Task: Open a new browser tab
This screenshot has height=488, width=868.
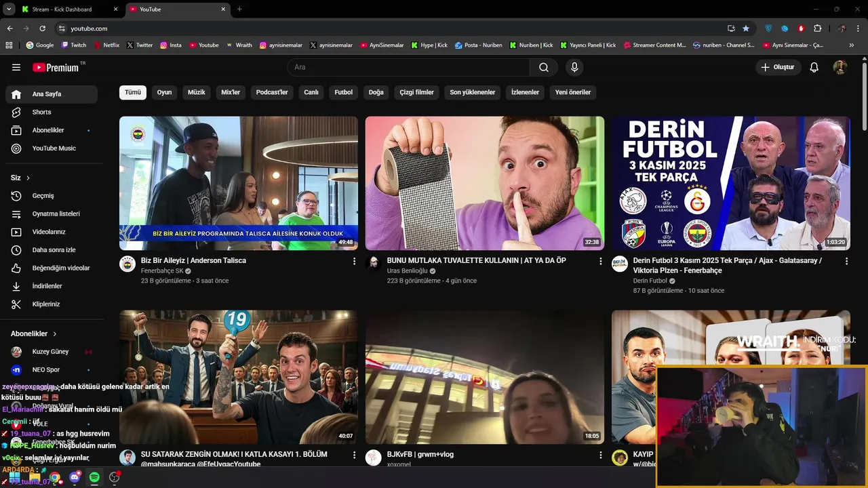Action: click(x=239, y=9)
